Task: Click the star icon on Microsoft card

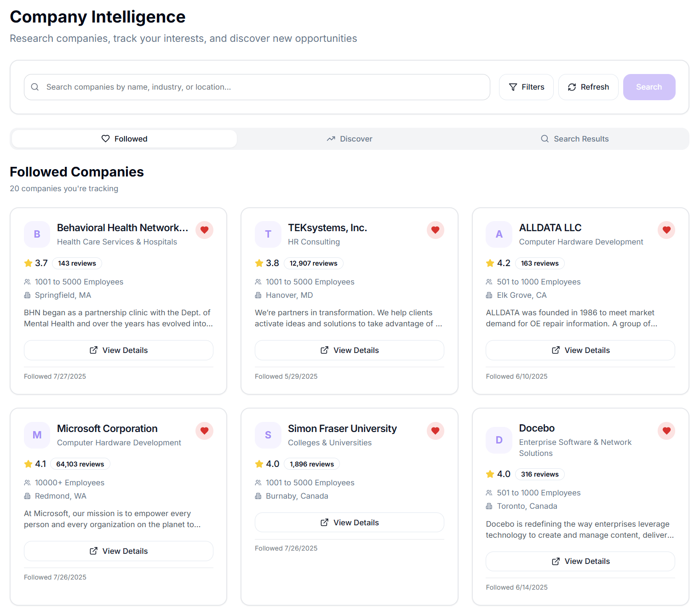Action: coord(28,464)
